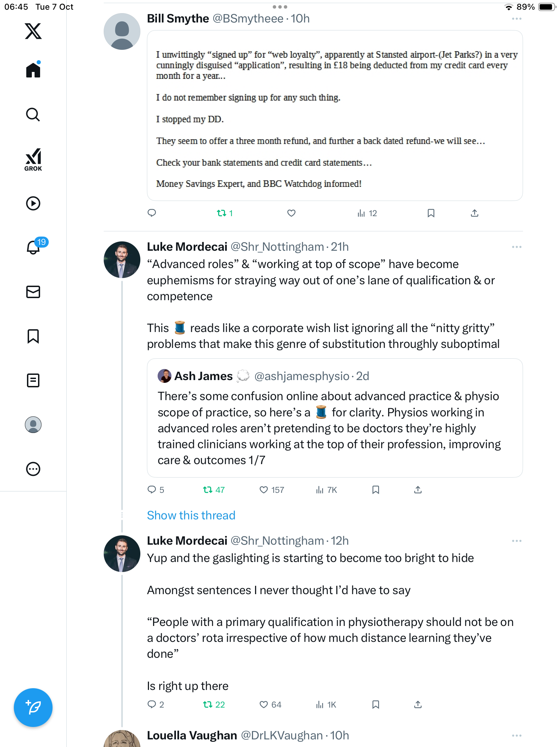This screenshot has height=747, width=560.
Task: Open Luke Mordecai's profile from 12h post
Action: tap(122, 554)
